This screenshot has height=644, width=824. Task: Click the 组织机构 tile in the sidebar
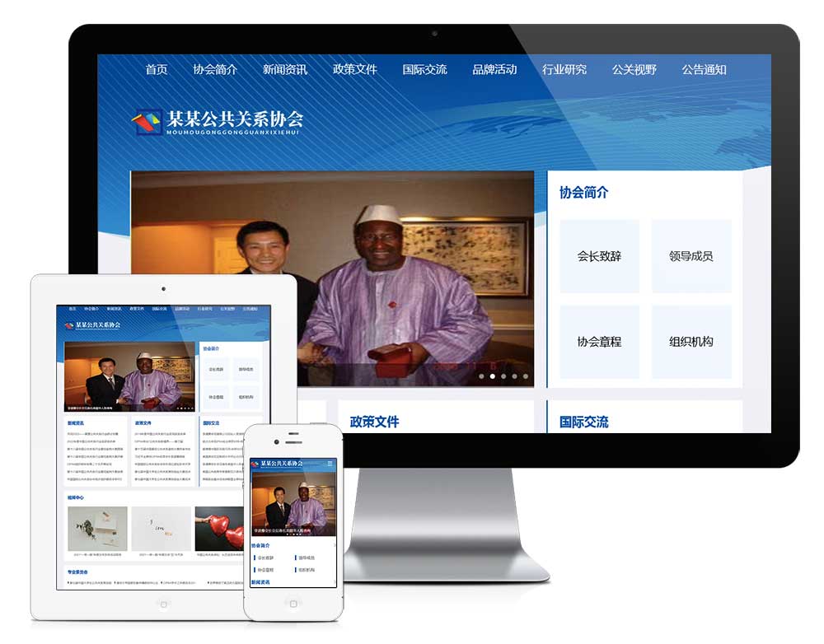point(691,342)
